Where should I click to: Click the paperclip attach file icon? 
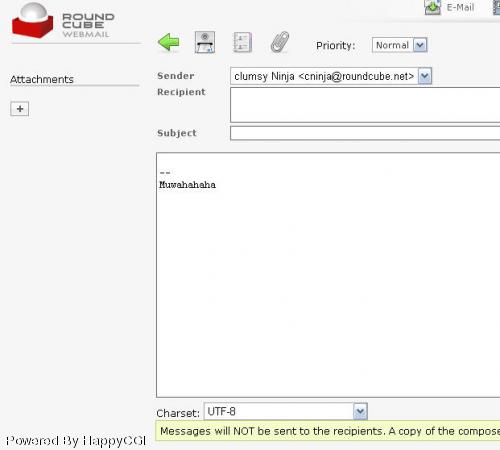(280, 42)
